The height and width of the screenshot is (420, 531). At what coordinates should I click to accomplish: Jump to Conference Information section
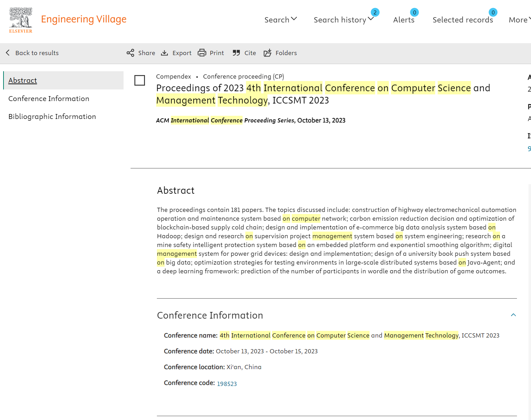coord(49,99)
